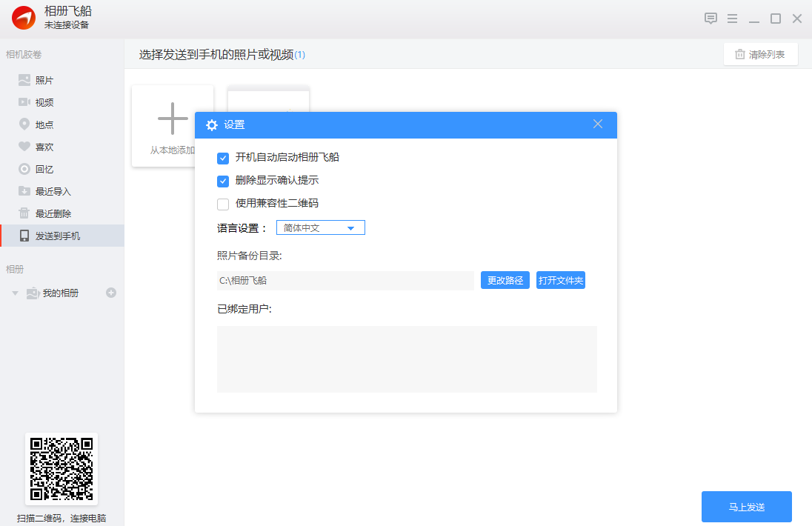Click the settings gear in dialog header
Viewport: 812px width, 526px height.
click(212, 124)
